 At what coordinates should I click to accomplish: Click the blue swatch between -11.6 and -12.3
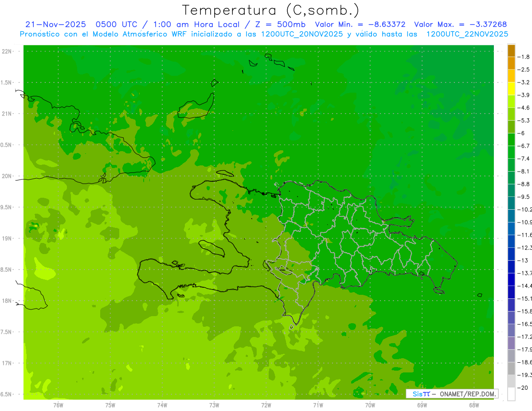511,241
